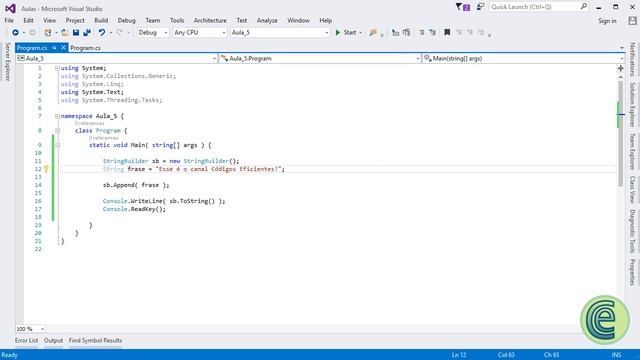Click the account icon next to Sign in

coord(632,21)
